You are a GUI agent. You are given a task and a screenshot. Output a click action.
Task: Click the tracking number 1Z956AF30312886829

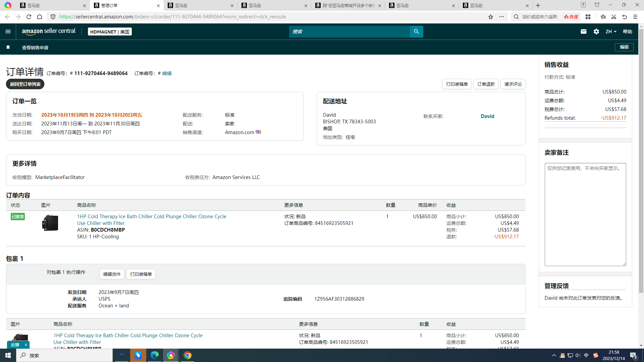point(339,299)
